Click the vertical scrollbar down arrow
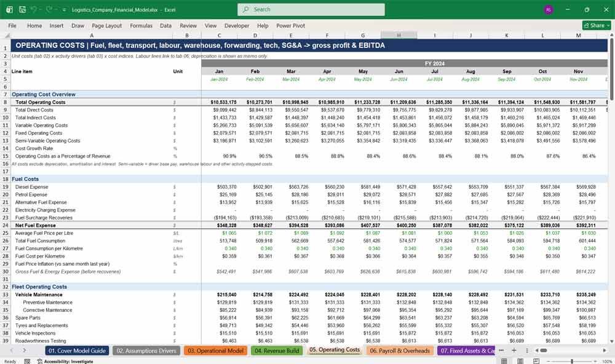 tap(611, 342)
